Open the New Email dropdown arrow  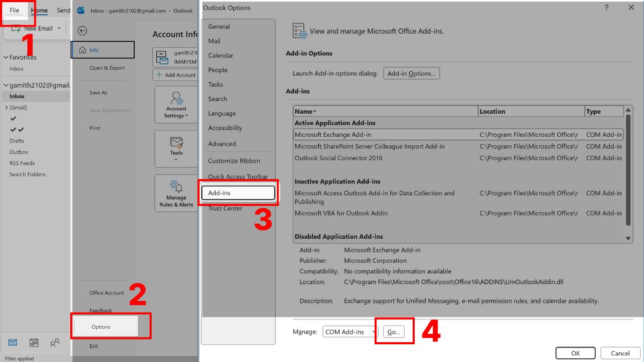(x=59, y=28)
